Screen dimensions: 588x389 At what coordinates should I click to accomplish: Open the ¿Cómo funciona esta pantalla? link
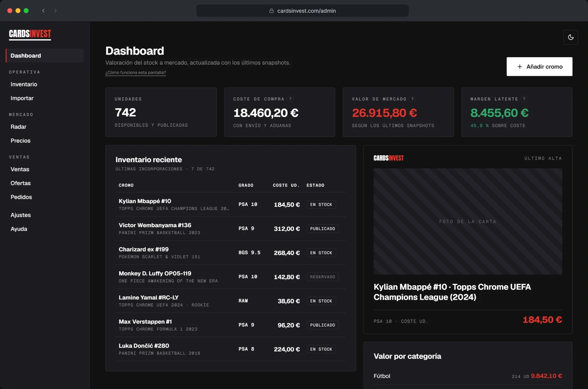coord(136,73)
